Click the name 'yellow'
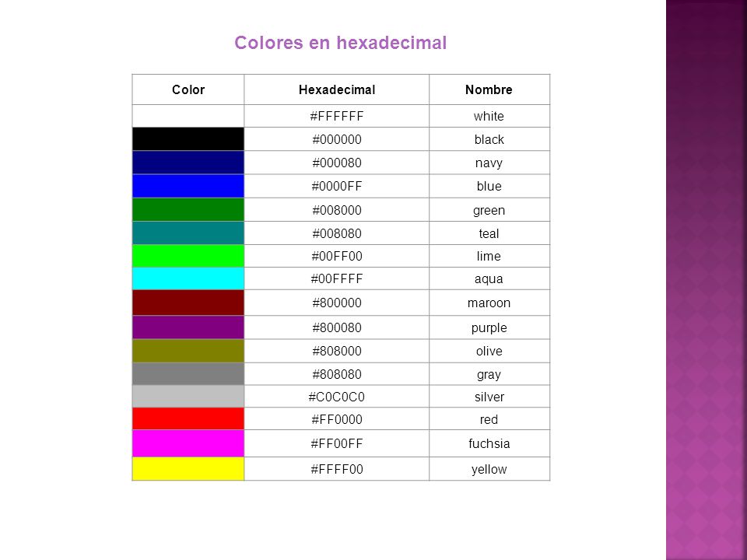Image resolution: width=747 pixels, height=560 pixels. tap(489, 470)
